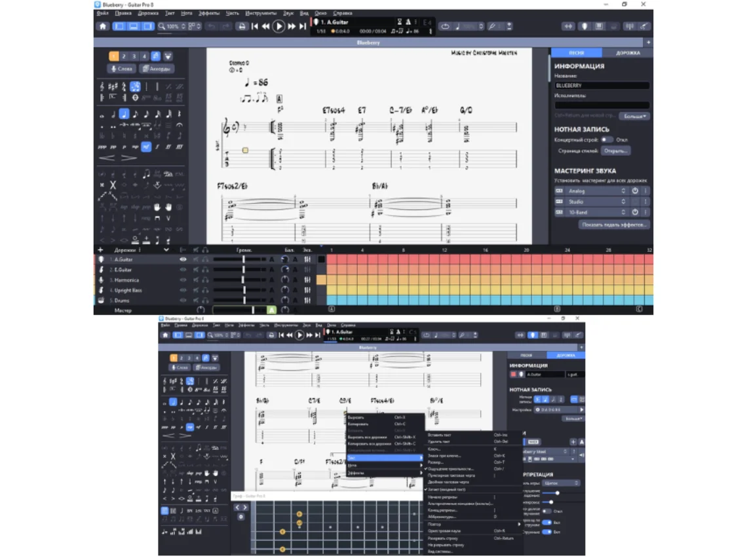The width and height of the screenshot is (747, 560).
Task: Open equalizer for Upright Bass track
Action: tap(307, 290)
